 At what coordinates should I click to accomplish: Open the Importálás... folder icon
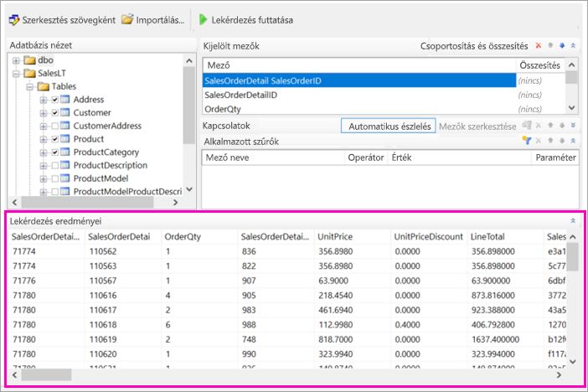(x=127, y=19)
